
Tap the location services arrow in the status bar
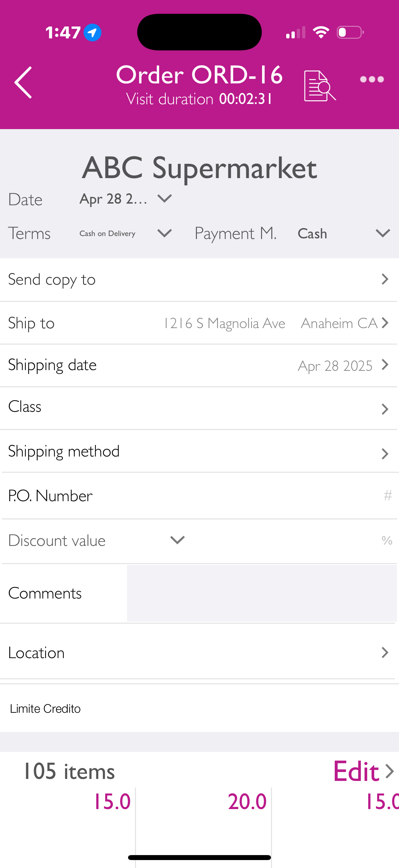click(93, 33)
